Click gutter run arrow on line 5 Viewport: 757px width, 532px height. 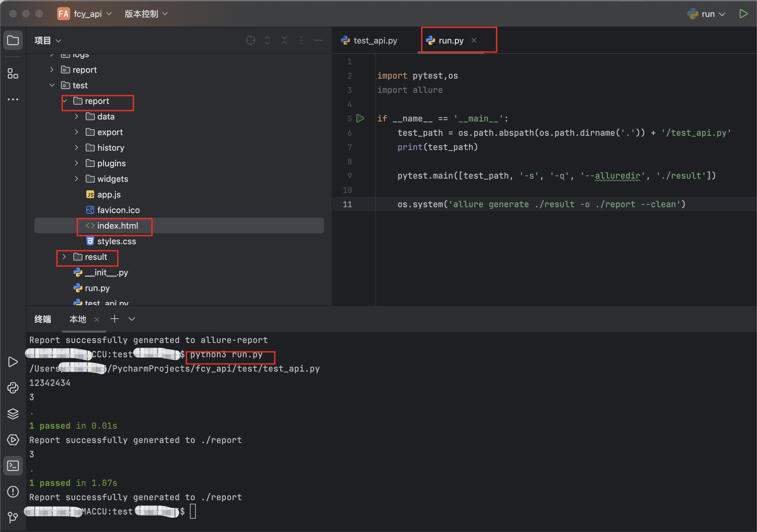pos(360,119)
